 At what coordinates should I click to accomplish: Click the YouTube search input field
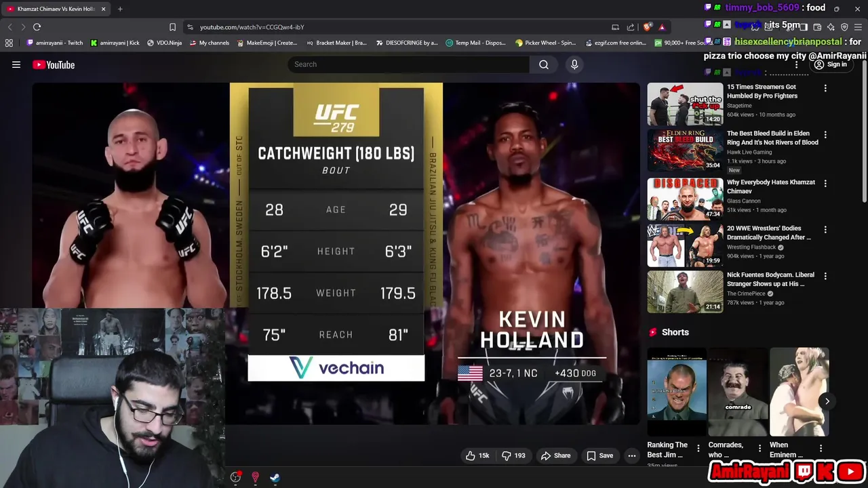point(409,64)
